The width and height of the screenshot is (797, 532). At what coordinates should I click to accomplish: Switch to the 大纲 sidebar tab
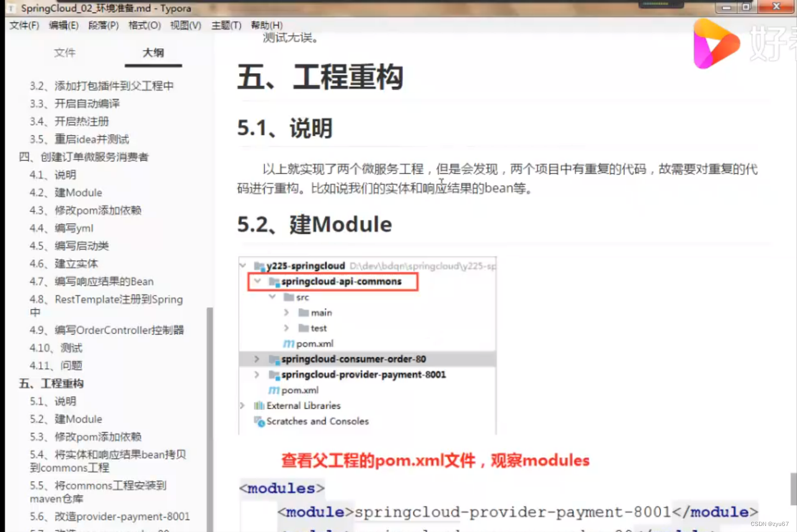coord(153,53)
